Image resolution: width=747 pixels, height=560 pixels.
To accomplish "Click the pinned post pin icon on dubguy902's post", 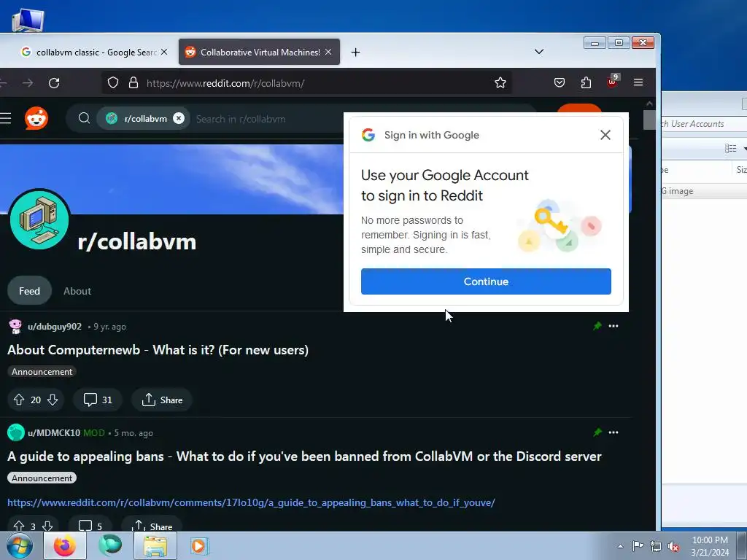I will [597, 326].
